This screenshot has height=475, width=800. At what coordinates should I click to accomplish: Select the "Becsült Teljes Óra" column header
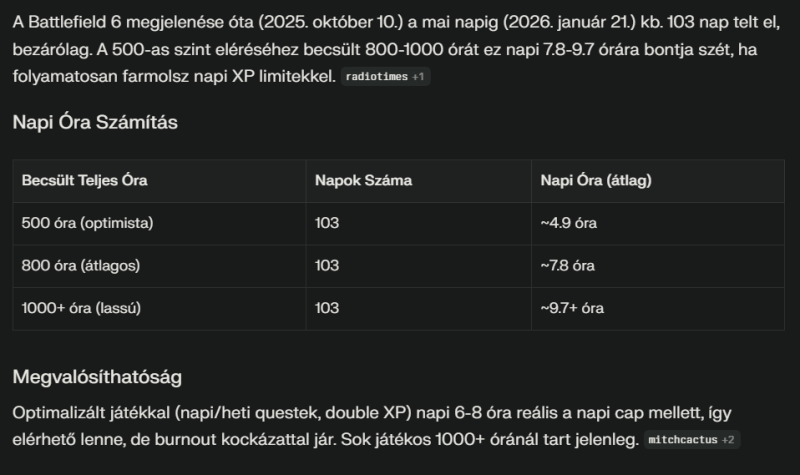click(85, 181)
